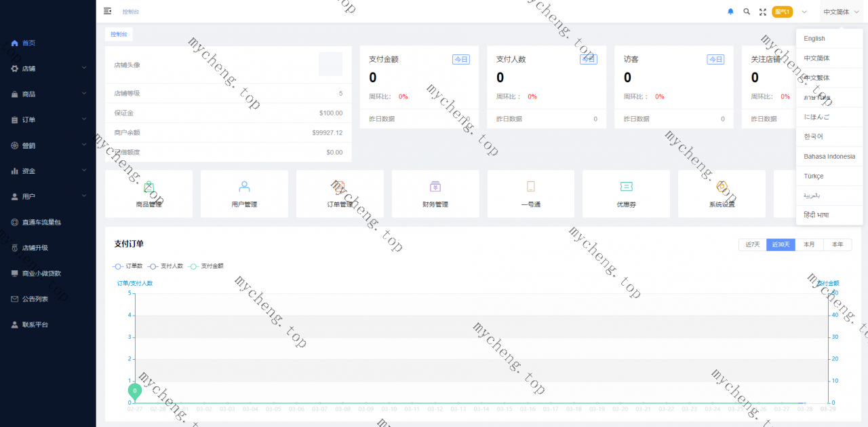This screenshot has width=868, height=427.
Task: Toggle 支付金额 legend series
Action: click(205, 266)
